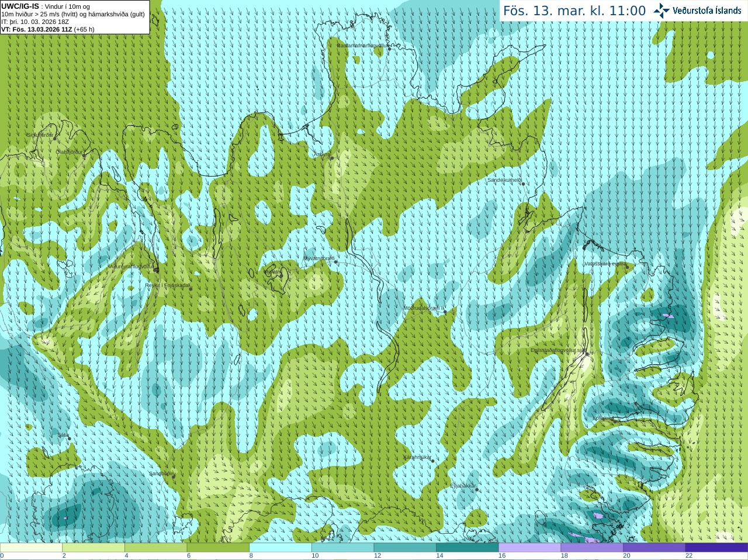Screen dimensions: 748x560
Task: Click the VT: Fös. 13.03.2026 11Z line
Action: pos(48,29)
